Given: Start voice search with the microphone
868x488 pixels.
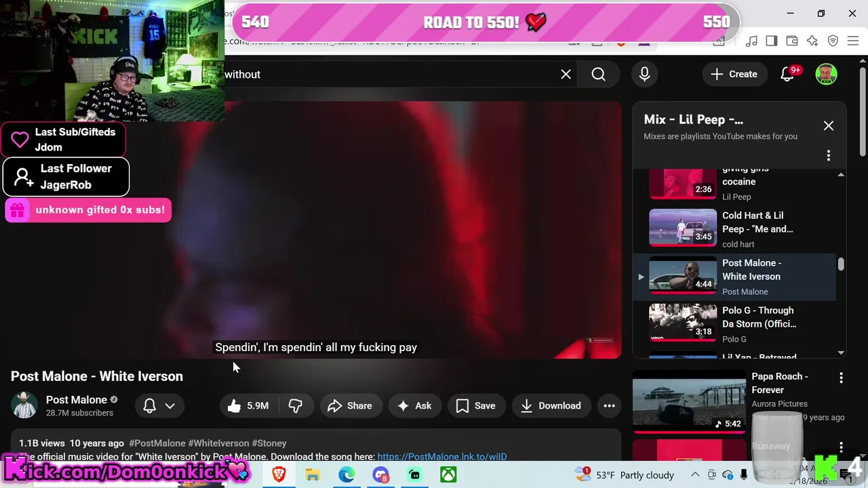Looking at the screenshot, I should (x=644, y=74).
